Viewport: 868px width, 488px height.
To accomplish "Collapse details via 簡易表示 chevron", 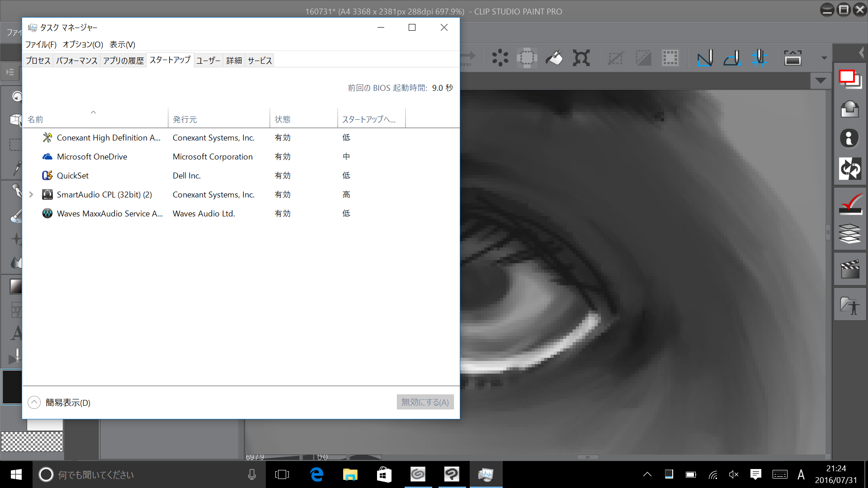I will 34,402.
